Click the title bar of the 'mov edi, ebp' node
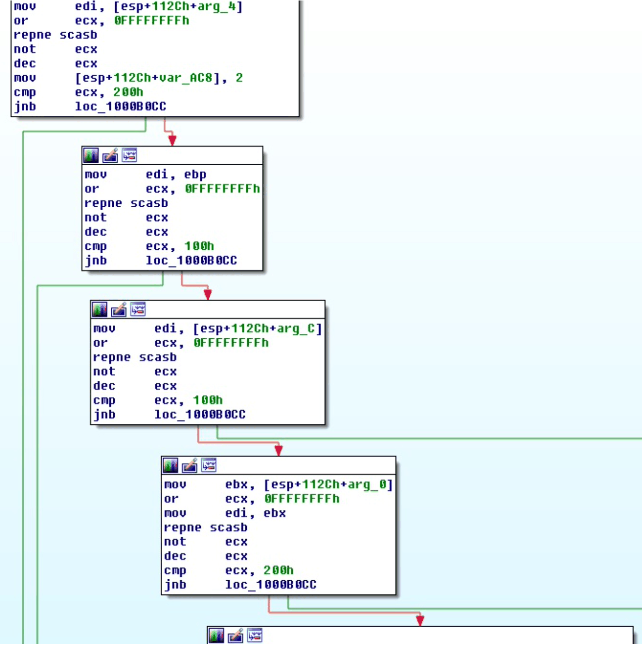Viewport: 644px width, 646px height. click(x=172, y=155)
